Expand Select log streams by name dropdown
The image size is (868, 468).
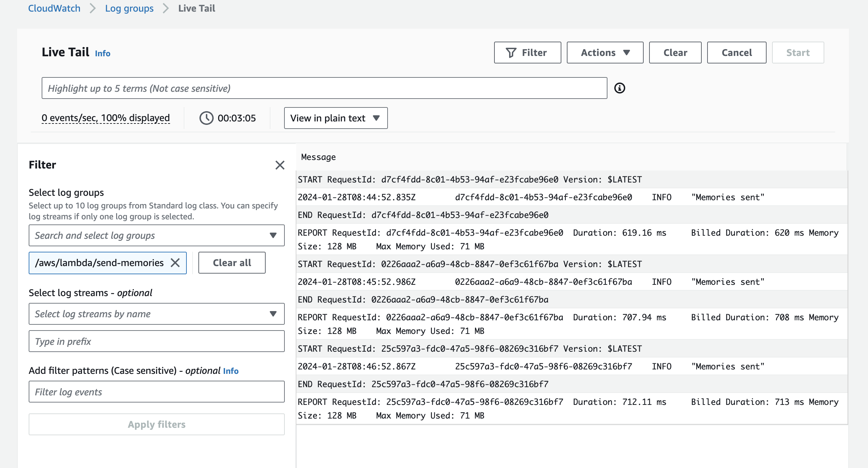coord(156,314)
